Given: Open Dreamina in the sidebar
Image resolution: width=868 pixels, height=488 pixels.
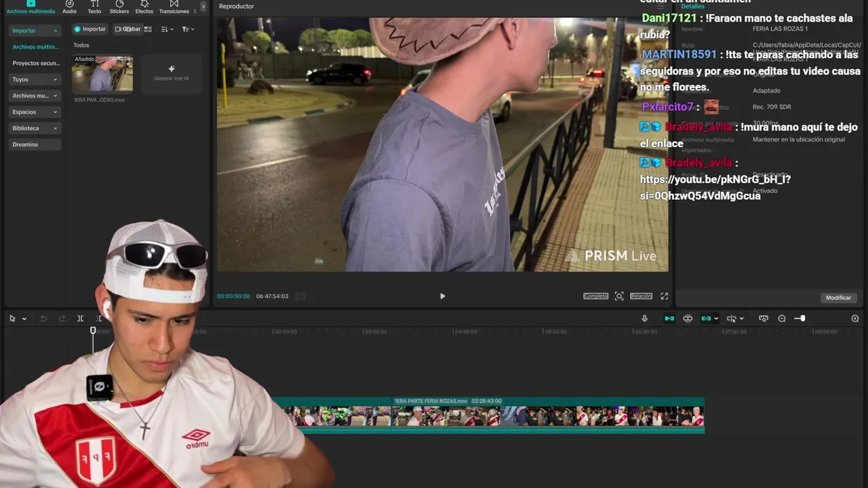Looking at the screenshot, I should pyautogui.click(x=35, y=144).
